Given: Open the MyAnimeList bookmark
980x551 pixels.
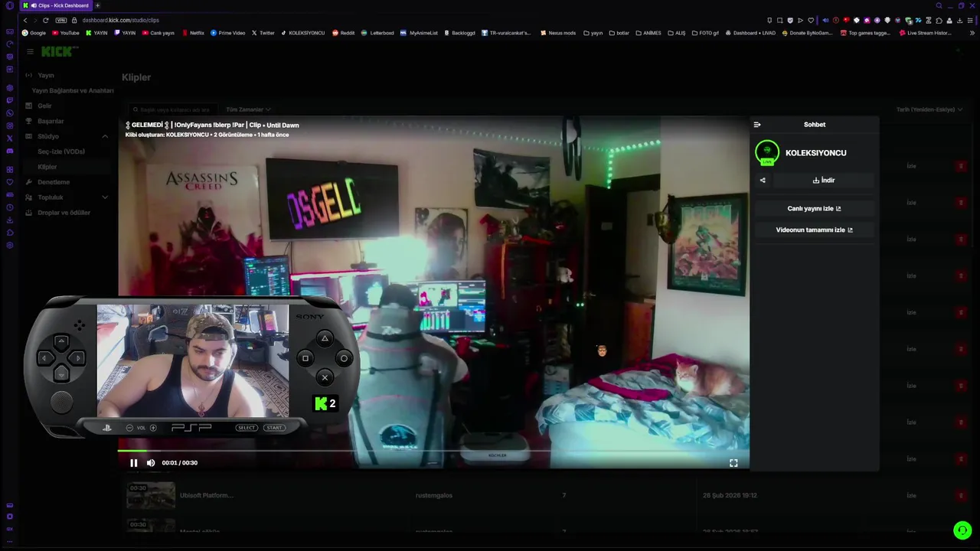Looking at the screenshot, I should coord(419,33).
